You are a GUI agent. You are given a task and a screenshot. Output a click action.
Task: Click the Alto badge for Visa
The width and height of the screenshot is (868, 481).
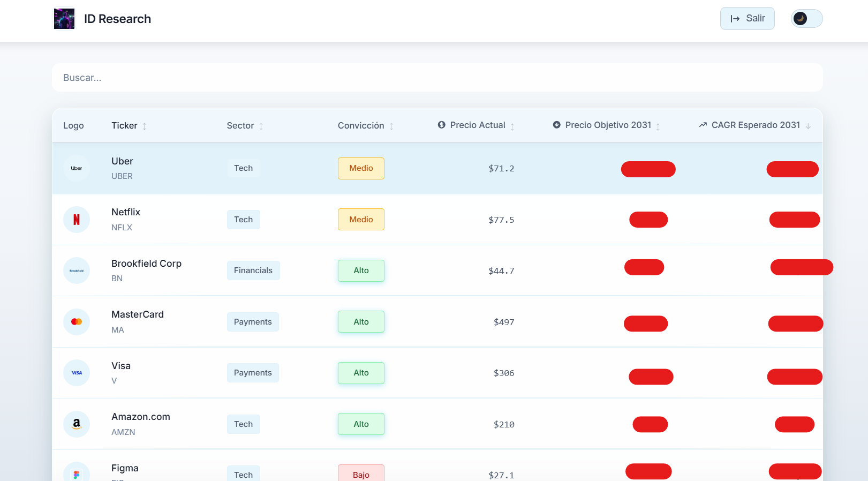click(361, 373)
